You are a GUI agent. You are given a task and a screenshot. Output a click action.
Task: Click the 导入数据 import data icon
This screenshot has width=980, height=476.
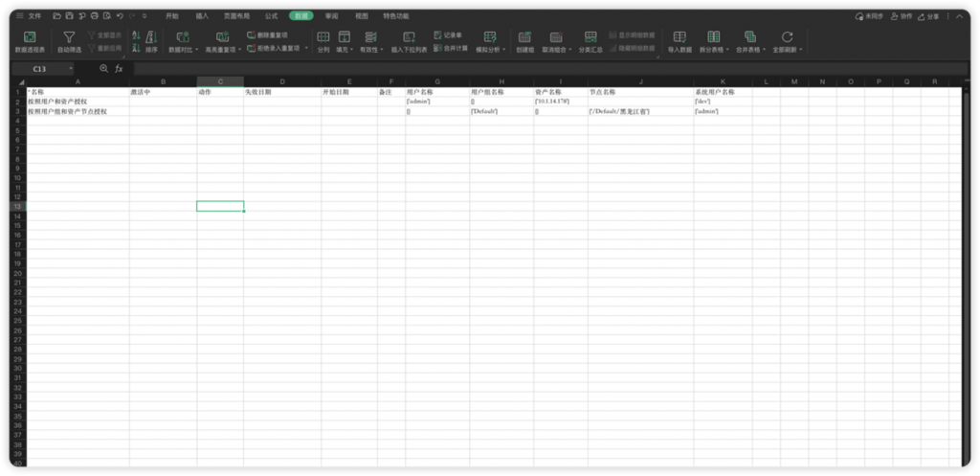(x=679, y=37)
